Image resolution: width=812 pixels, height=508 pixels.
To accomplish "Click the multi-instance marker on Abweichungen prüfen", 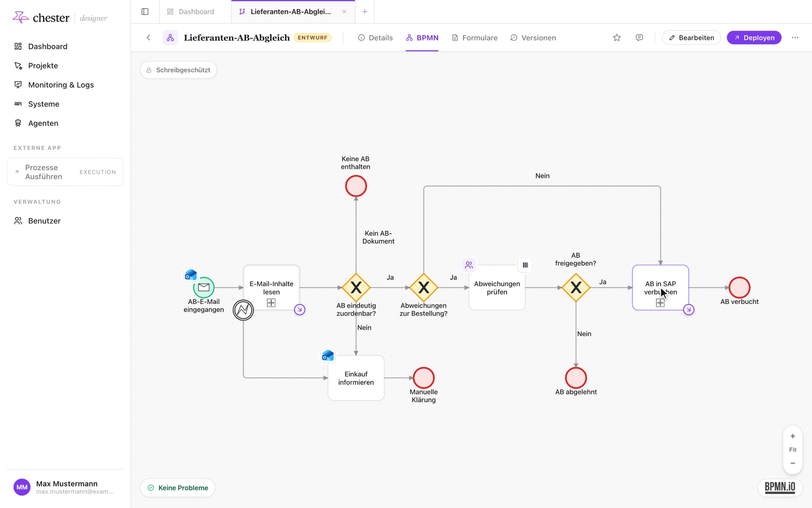I will tap(525, 265).
